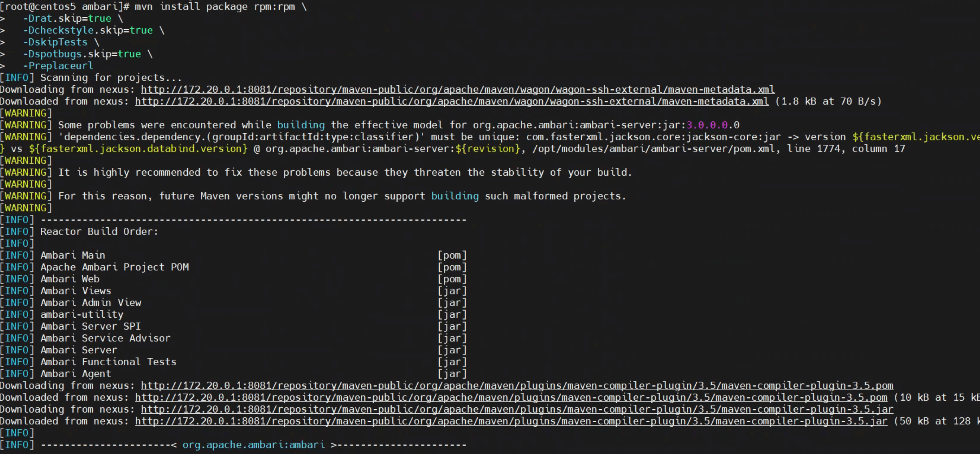Open the Downloaded maven-compiler-plugin-3.5.pom link

[x=511, y=398]
